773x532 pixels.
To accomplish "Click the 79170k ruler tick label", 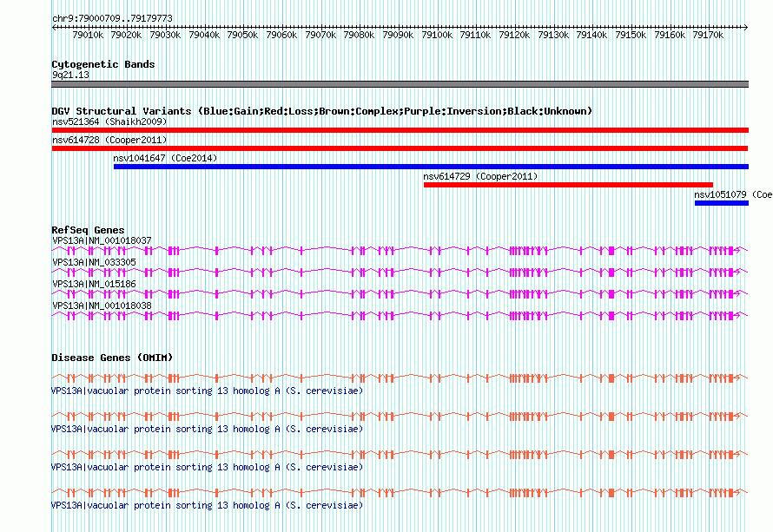I will (x=708, y=35).
